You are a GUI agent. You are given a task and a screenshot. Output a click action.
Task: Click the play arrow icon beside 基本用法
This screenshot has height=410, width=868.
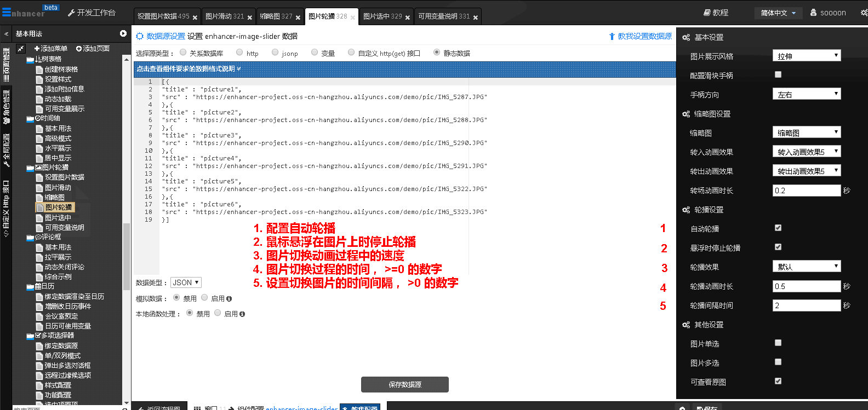123,34
